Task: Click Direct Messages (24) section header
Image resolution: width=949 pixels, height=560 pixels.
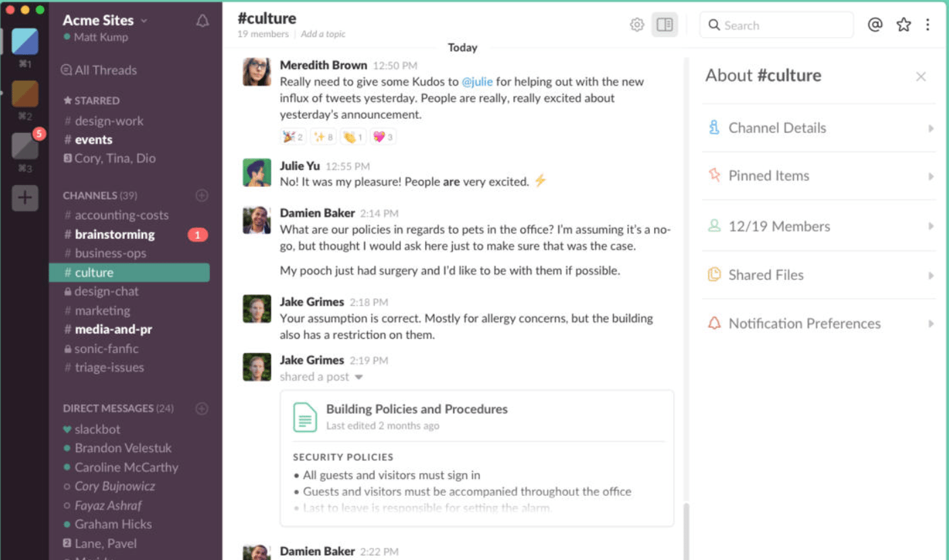Action: point(118,408)
